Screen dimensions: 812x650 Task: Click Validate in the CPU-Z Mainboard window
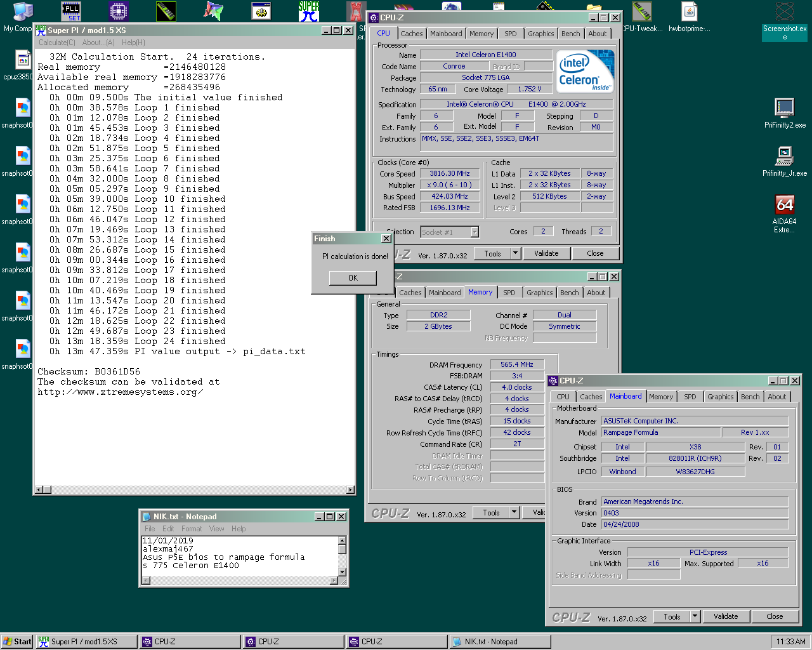pos(726,616)
